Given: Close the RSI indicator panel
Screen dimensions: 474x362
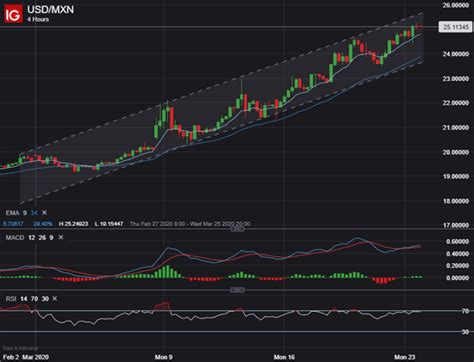Looking at the screenshot, I should (x=55, y=299).
